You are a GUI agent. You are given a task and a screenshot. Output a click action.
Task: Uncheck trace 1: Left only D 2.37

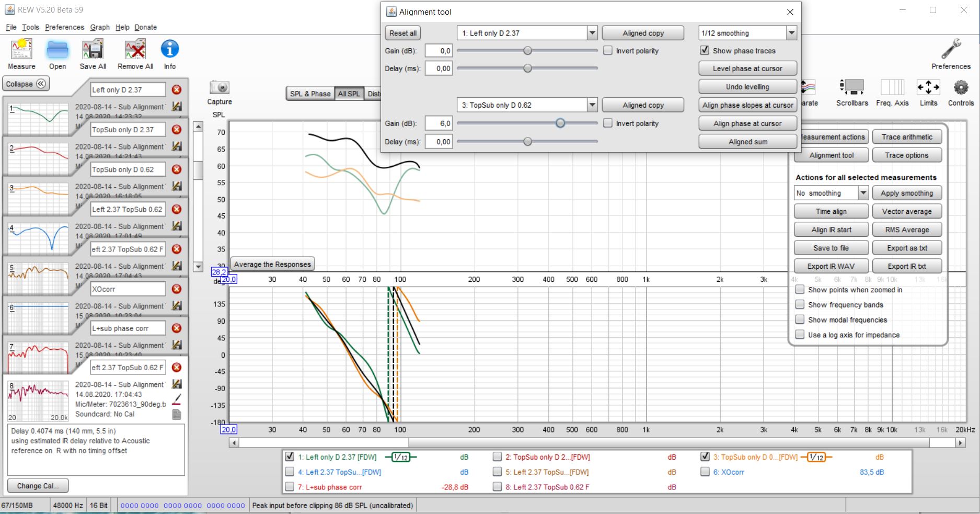pos(290,457)
